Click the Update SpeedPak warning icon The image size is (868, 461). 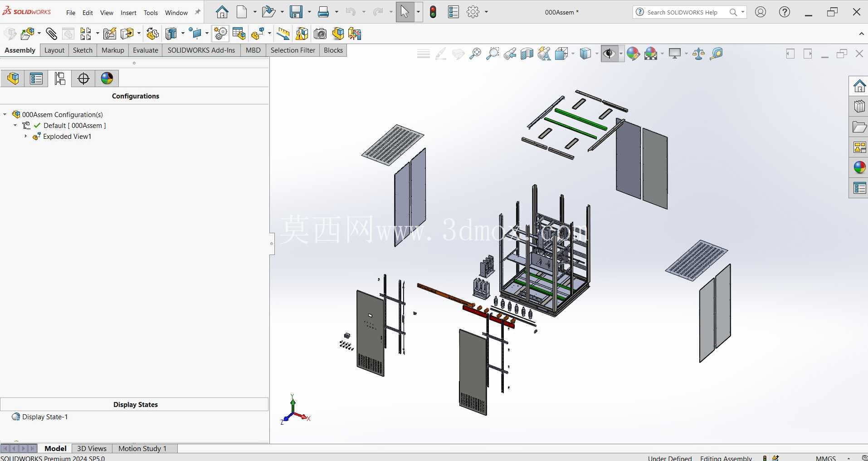tap(302, 34)
